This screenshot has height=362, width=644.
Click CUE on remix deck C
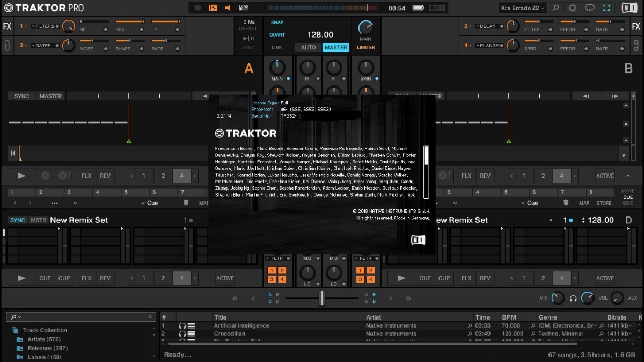click(45, 278)
